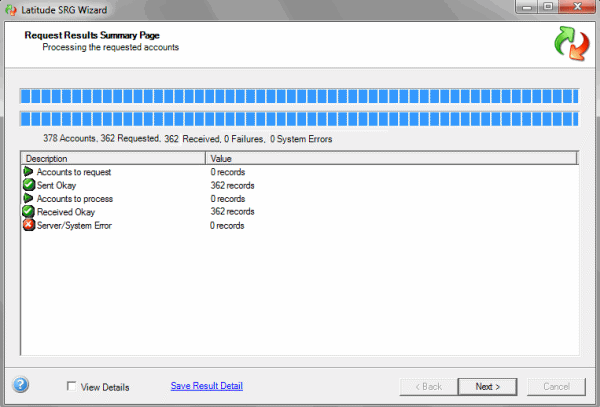
Task: Sort by the Value column header
Action: tap(391, 158)
